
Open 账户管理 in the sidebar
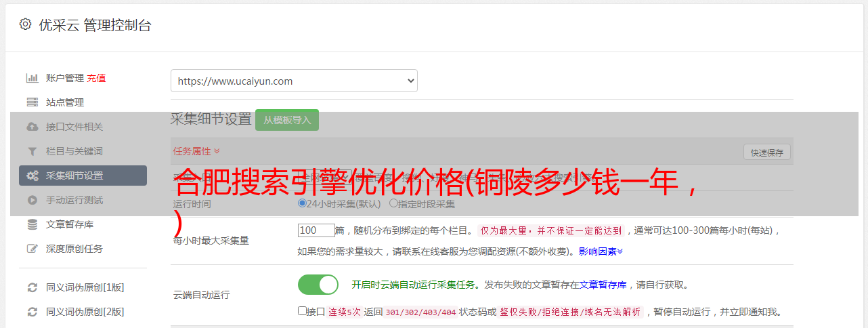65,78
